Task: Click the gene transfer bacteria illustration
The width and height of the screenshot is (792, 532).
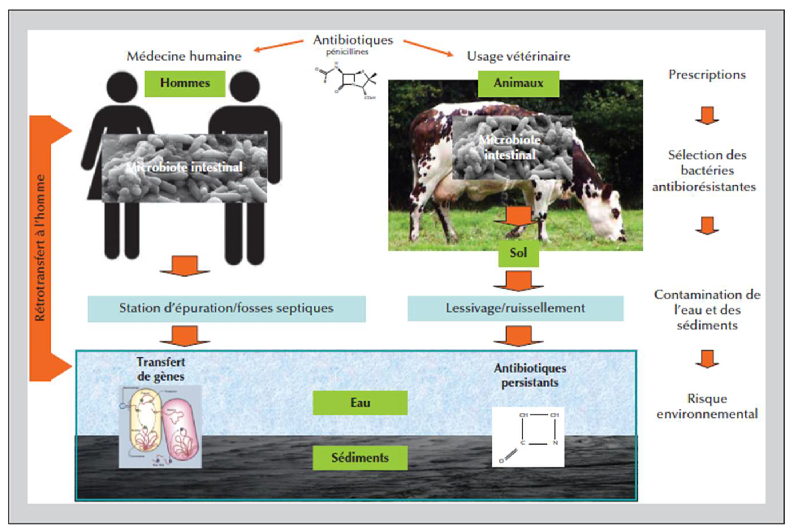Action: point(160,427)
